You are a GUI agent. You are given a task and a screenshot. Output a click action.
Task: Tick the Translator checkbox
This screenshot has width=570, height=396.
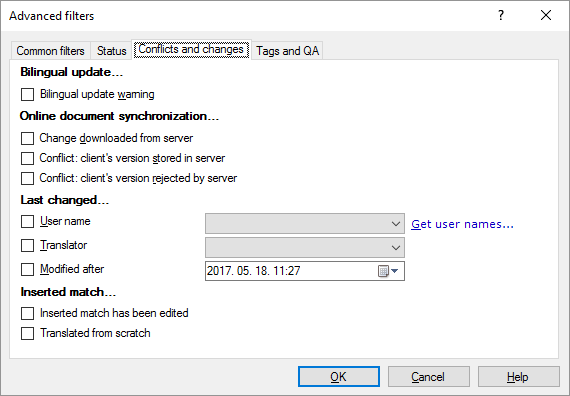pos(28,245)
